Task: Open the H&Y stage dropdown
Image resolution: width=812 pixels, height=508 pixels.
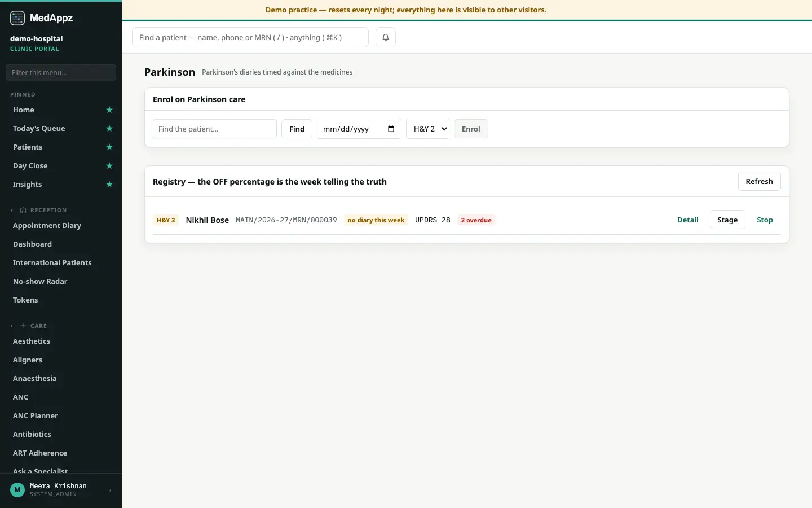Action: (427, 129)
